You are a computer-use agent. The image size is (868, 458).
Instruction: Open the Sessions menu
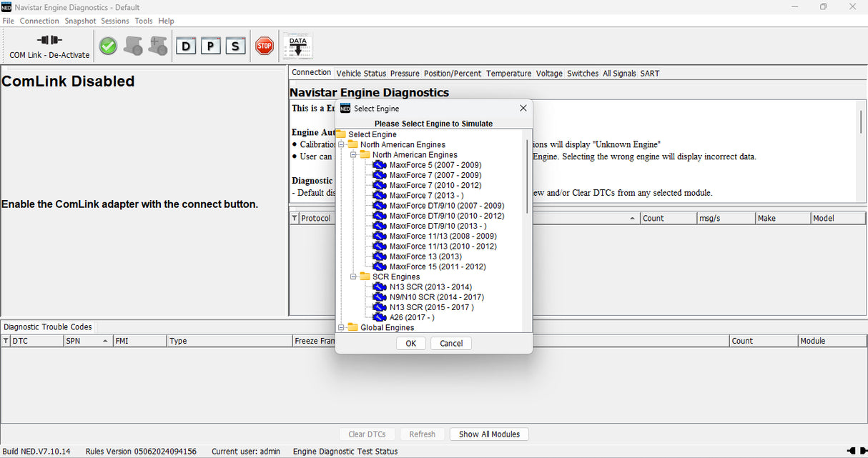click(x=114, y=21)
